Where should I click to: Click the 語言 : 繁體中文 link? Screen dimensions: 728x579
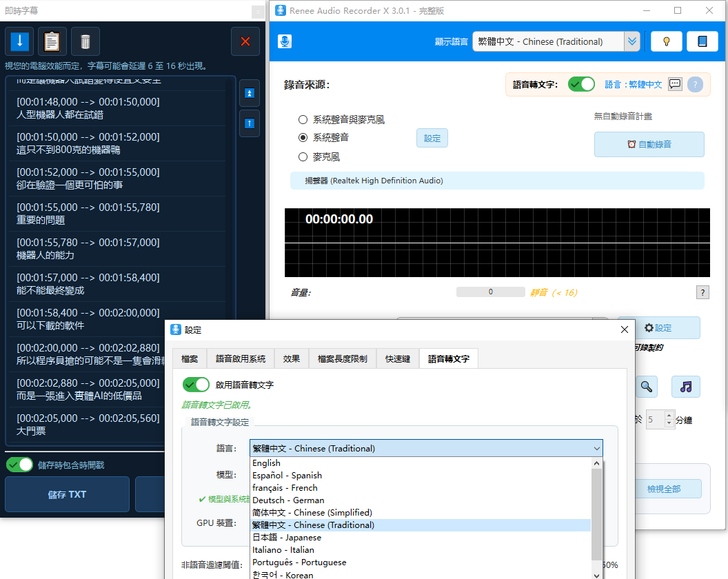634,85
